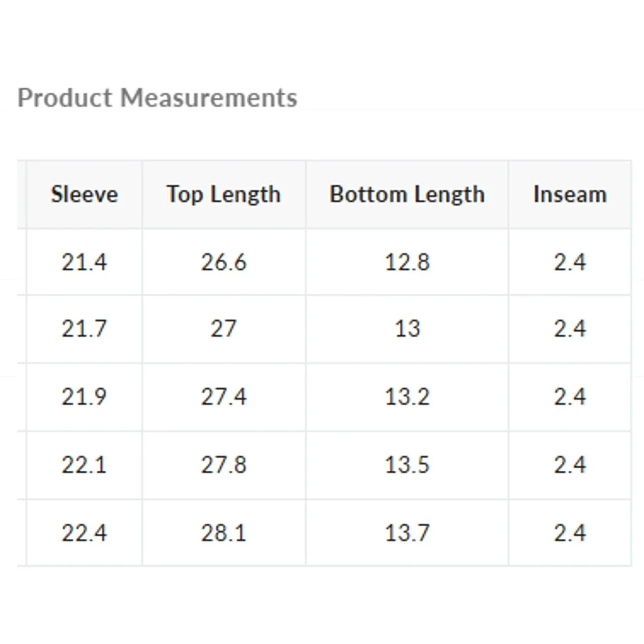Viewport: 644px width, 644px height.
Task: Select the Sleeve column header
Action: (84, 194)
